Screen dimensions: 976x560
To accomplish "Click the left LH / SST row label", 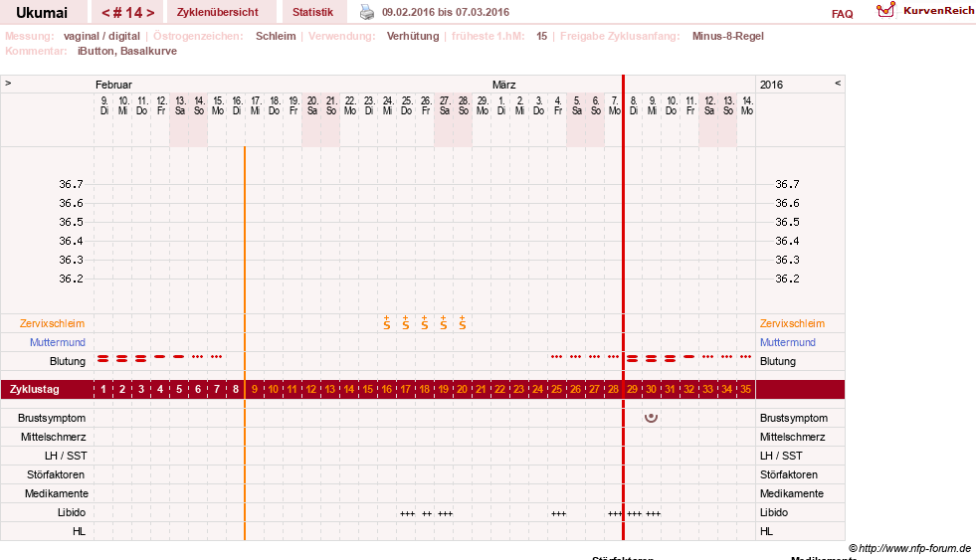I will click(66, 456).
